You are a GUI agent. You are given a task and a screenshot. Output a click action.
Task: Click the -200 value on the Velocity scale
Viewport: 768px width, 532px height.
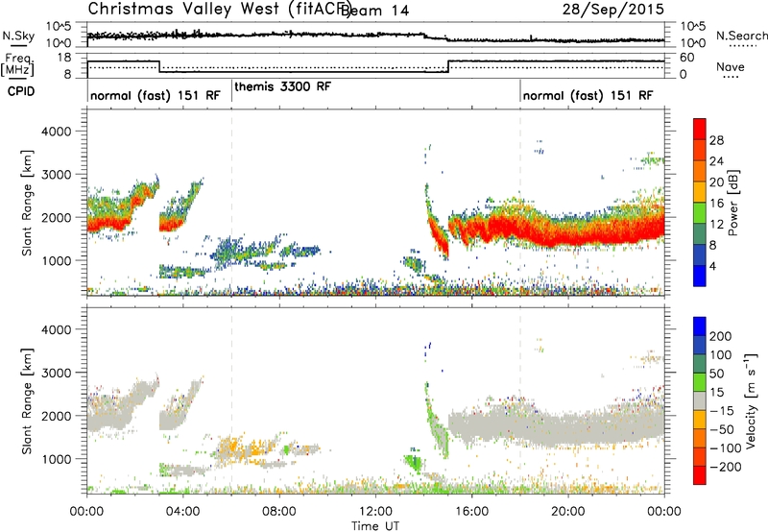point(725,467)
